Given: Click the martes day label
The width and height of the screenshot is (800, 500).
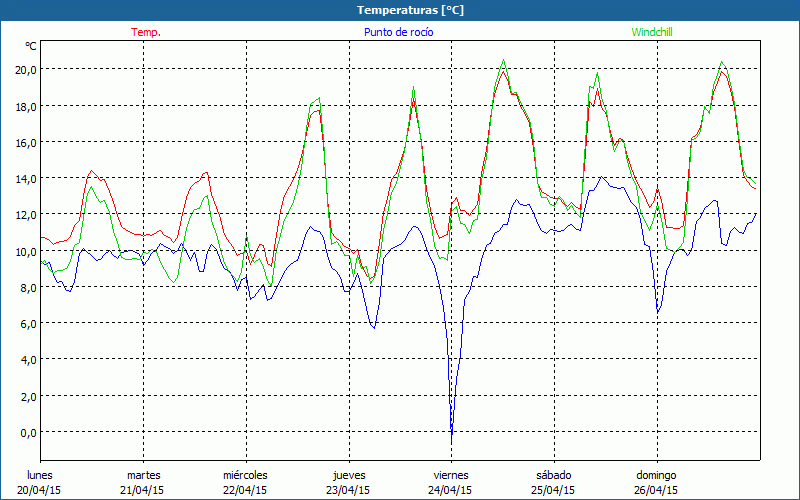Looking at the screenshot, I should pos(143,475).
